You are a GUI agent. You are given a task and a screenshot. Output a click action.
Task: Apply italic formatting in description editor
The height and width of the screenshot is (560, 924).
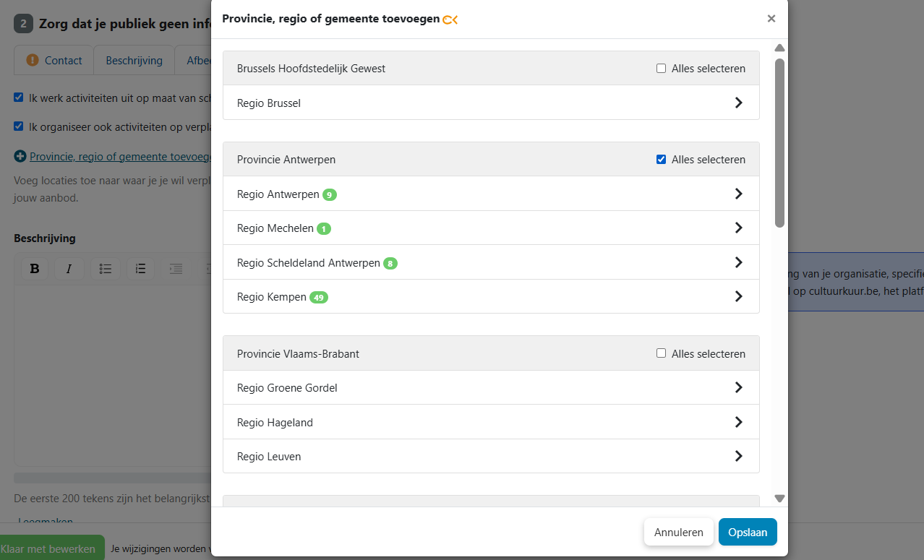point(69,269)
